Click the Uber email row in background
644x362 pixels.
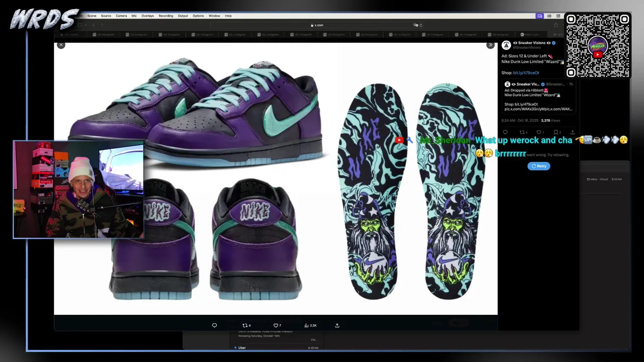pos(276,348)
